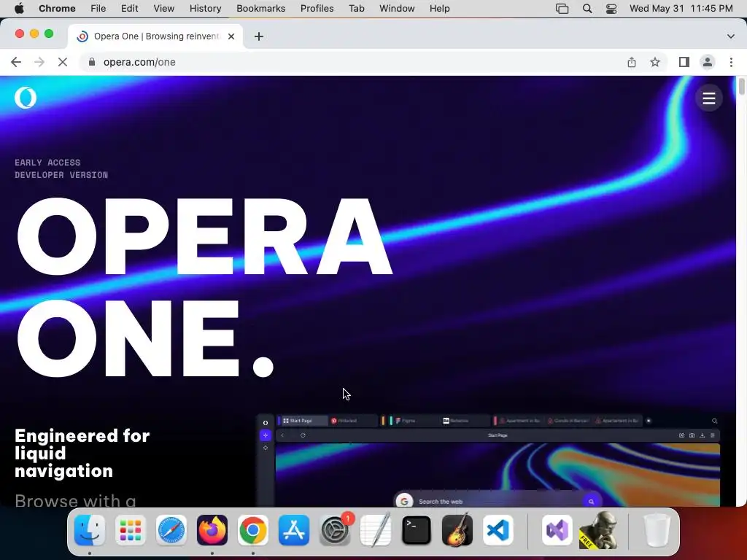Image resolution: width=747 pixels, height=560 pixels.
Task: Select the Opera One browser tab
Action: click(155, 36)
